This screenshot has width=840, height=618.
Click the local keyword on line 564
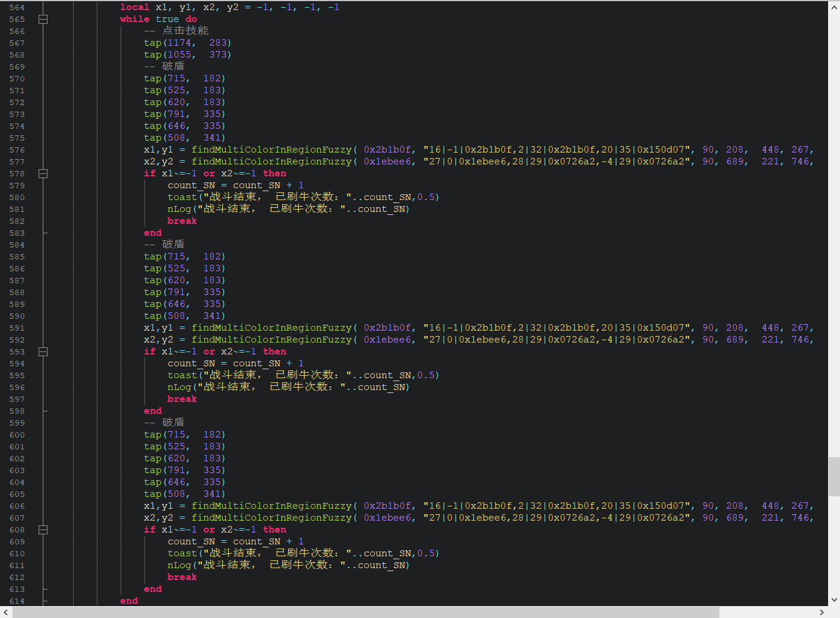point(134,7)
